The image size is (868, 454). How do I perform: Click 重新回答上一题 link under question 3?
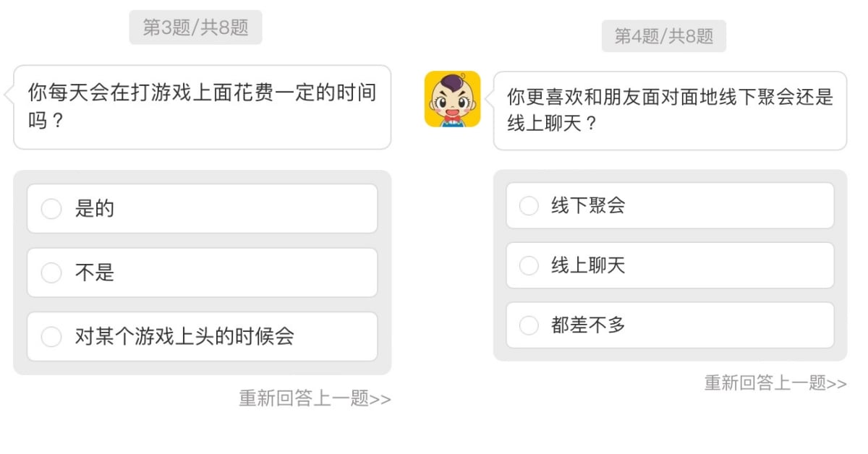pyautogui.click(x=304, y=398)
